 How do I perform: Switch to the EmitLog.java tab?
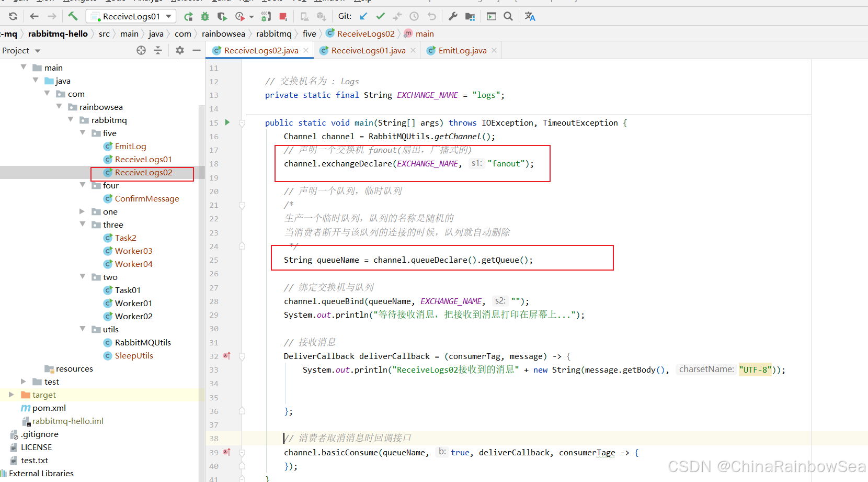click(x=462, y=51)
